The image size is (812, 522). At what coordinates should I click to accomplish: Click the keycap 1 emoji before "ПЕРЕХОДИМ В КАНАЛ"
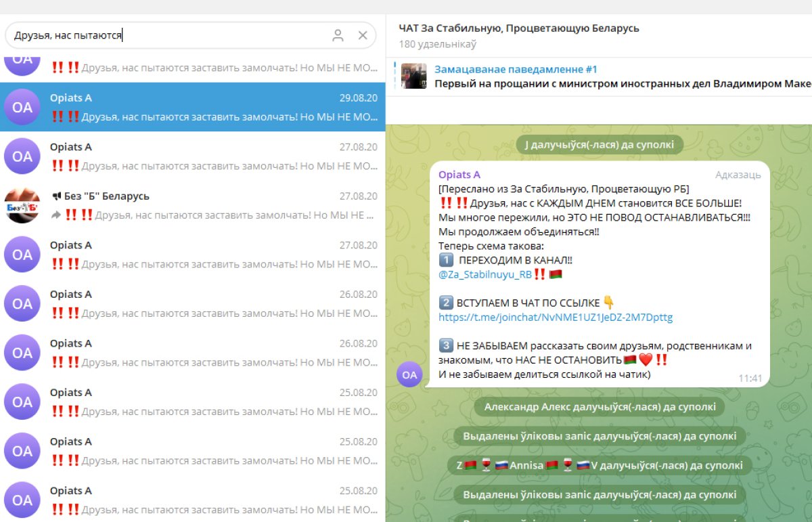click(445, 260)
